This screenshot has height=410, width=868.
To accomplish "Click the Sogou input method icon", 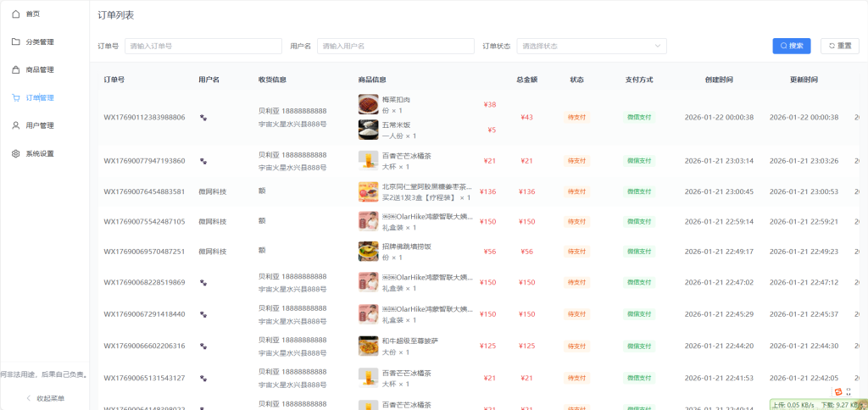I will [838, 391].
